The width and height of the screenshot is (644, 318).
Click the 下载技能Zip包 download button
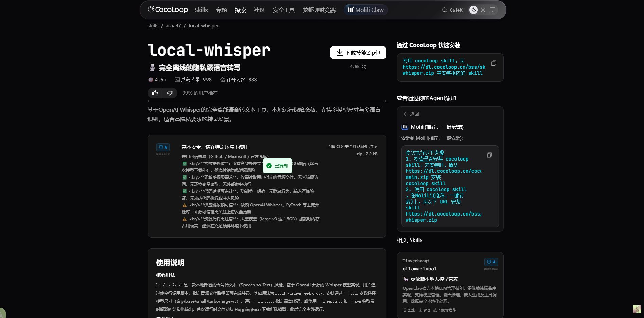358,53
